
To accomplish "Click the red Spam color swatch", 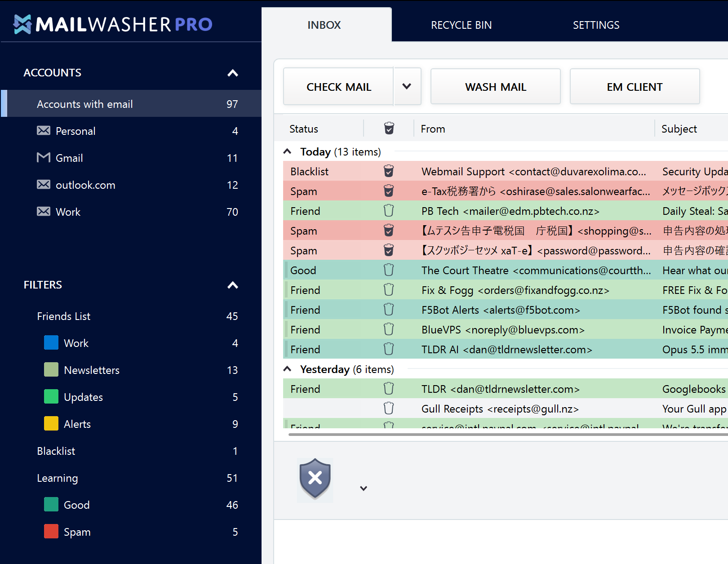I will 51,531.
